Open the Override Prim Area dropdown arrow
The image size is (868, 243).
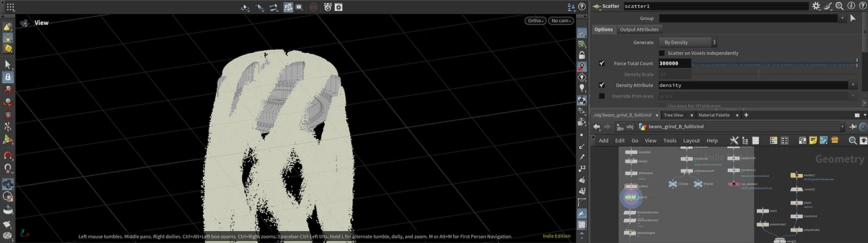point(853,96)
